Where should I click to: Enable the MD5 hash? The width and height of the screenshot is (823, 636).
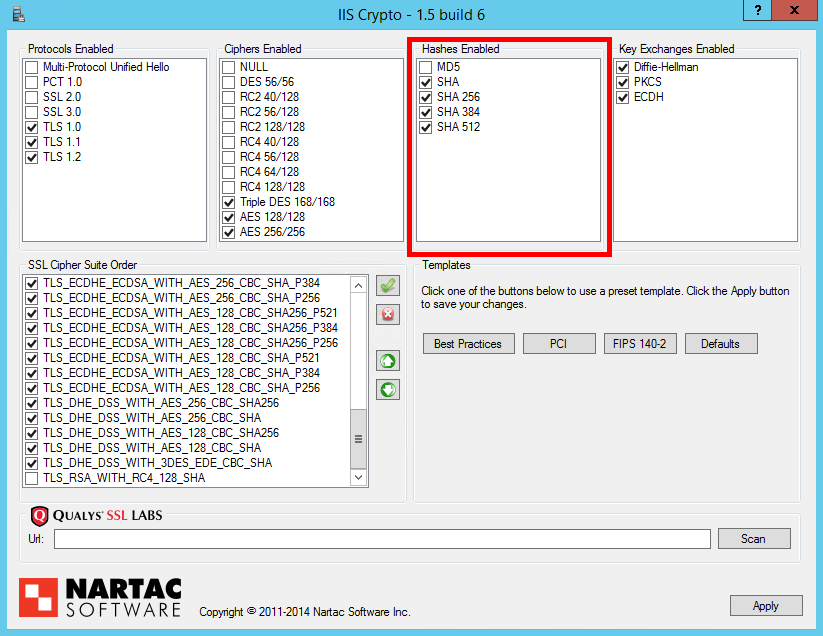coord(426,67)
